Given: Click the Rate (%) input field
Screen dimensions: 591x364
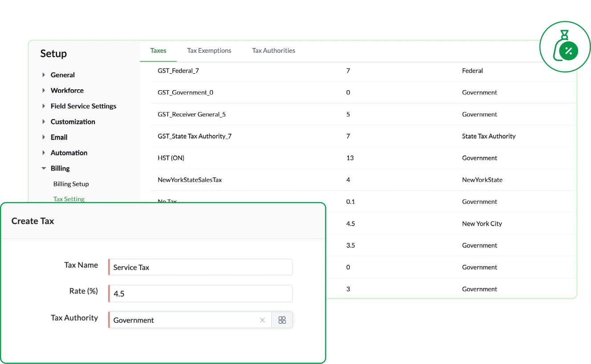Looking at the screenshot, I should click(200, 294).
